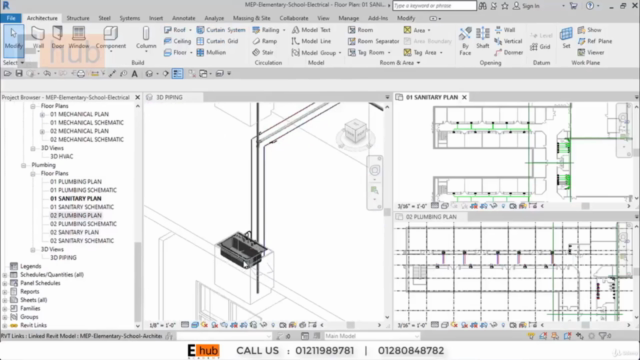Switch to the Collaborate ribbon tab
Image resolution: width=640 pixels, height=360 pixels.
[294, 18]
